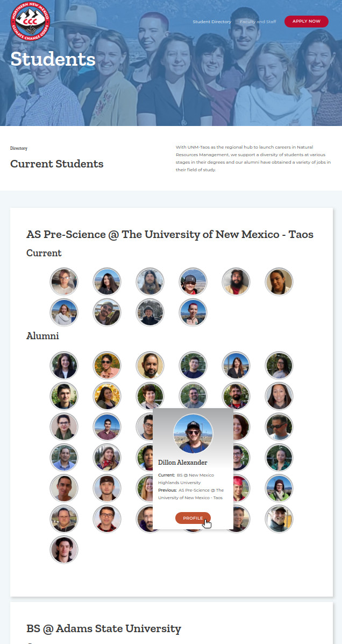Open the very last alumni avatar, alone in its row
The height and width of the screenshot is (644, 342).
[x=64, y=549]
